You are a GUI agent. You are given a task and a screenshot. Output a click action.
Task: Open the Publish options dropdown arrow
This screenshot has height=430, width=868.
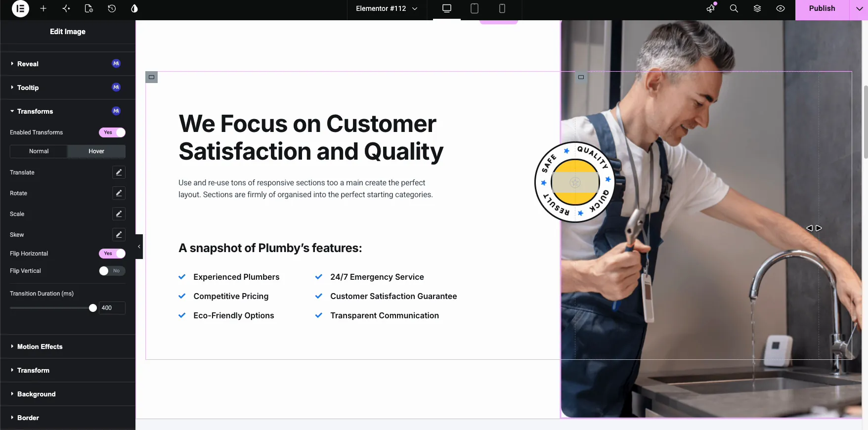click(x=859, y=8)
